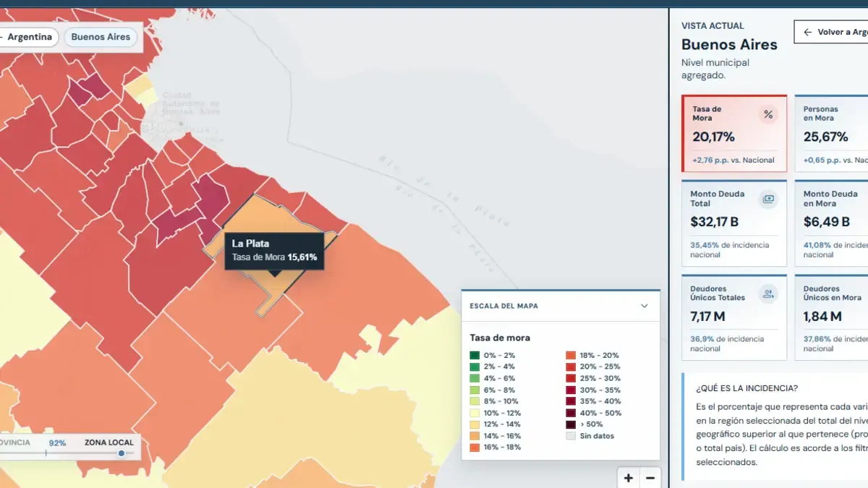The image size is (868, 488).
Task: Click the money icon in Monto Deuda Total card
Action: [x=768, y=199]
